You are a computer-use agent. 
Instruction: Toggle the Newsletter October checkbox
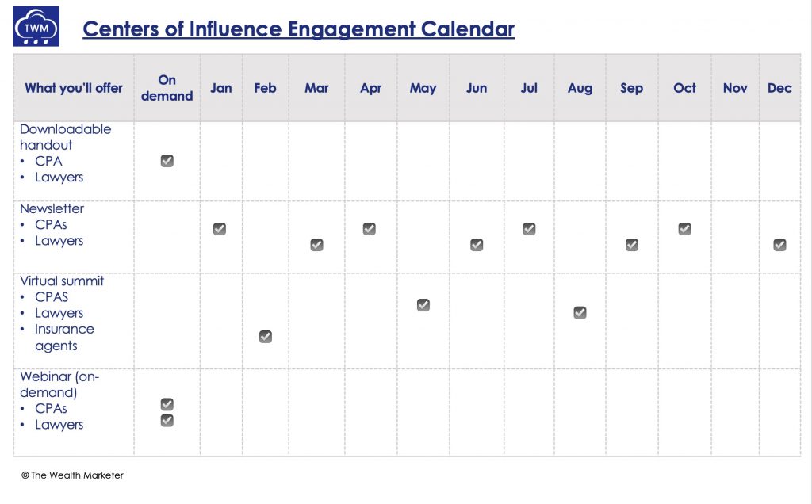click(x=684, y=229)
